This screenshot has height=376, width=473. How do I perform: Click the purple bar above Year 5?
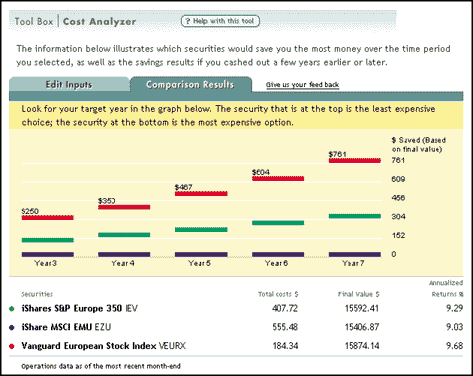point(201,254)
